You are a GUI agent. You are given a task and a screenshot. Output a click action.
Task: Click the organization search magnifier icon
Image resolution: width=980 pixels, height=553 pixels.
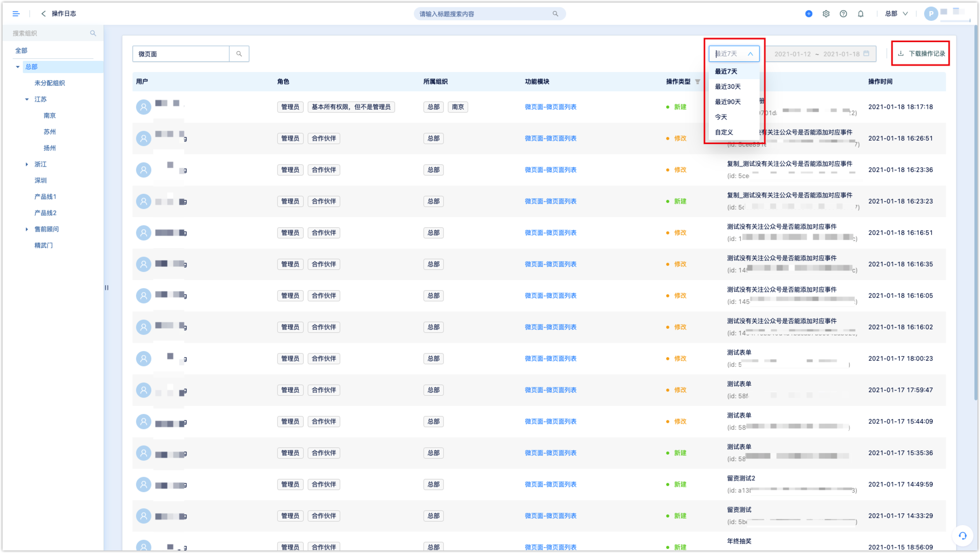coord(93,33)
